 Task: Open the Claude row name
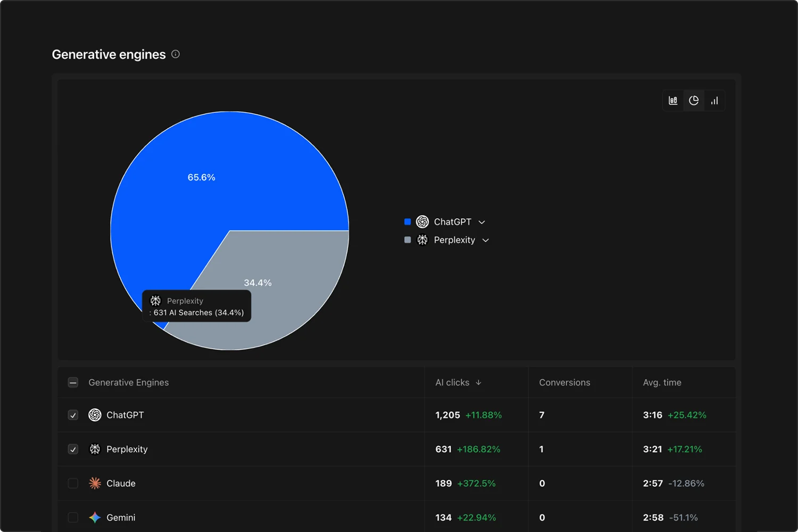coord(121,483)
